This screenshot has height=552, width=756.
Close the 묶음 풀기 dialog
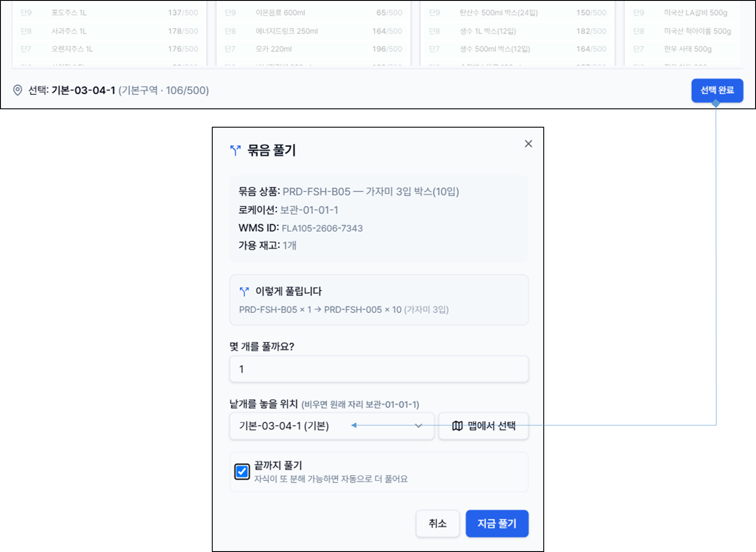[x=528, y=144]
